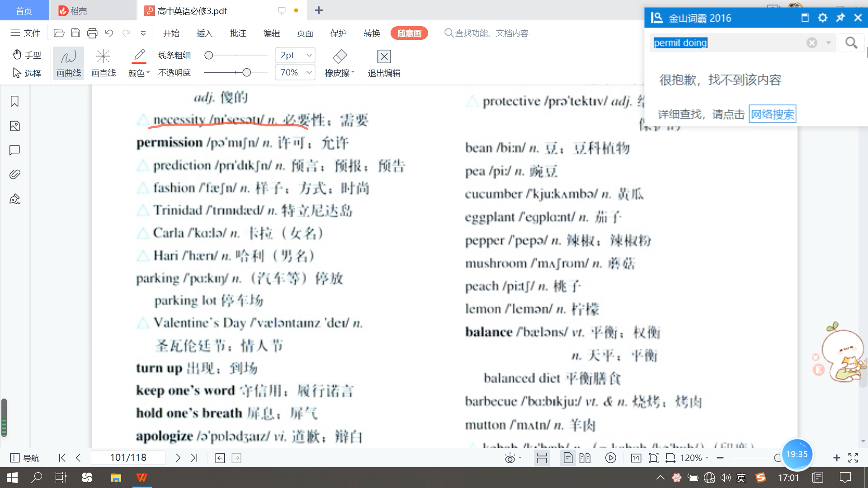This screenshot has height=488, width=868.
Task: Click the 101/118 page number field
Action: (128, 457)
